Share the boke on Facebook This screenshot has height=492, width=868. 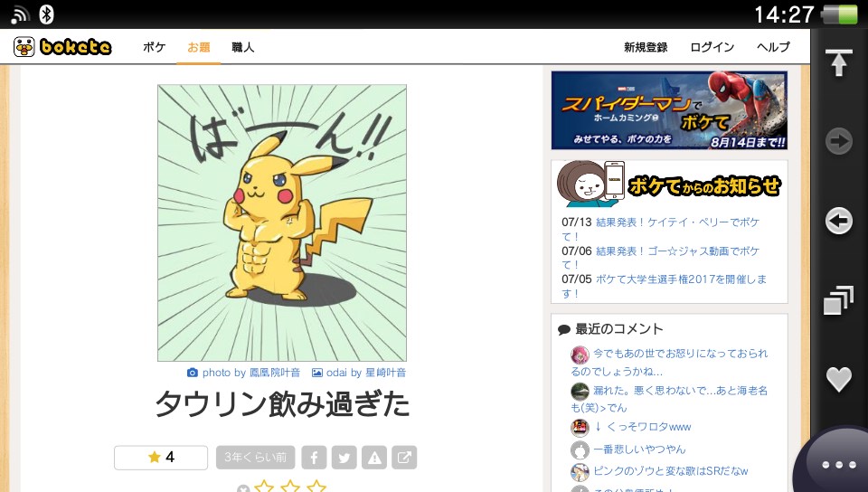click(x=314, y=457)
